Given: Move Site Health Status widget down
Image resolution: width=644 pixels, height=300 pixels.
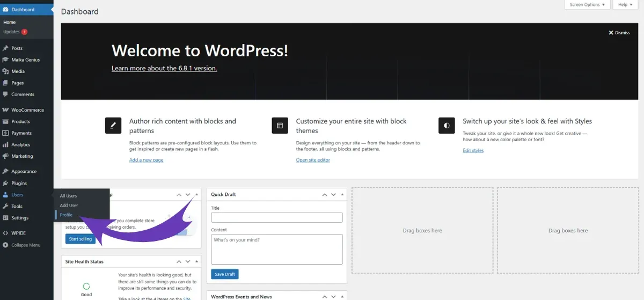Looking at the screenshot, I should (187, 261).
